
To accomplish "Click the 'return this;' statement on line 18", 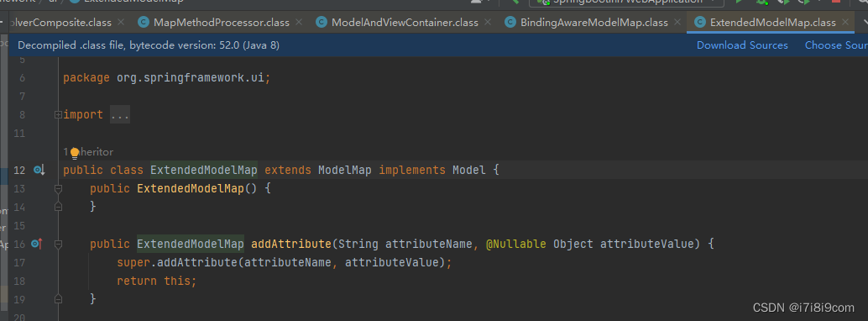I will (157, 281).
